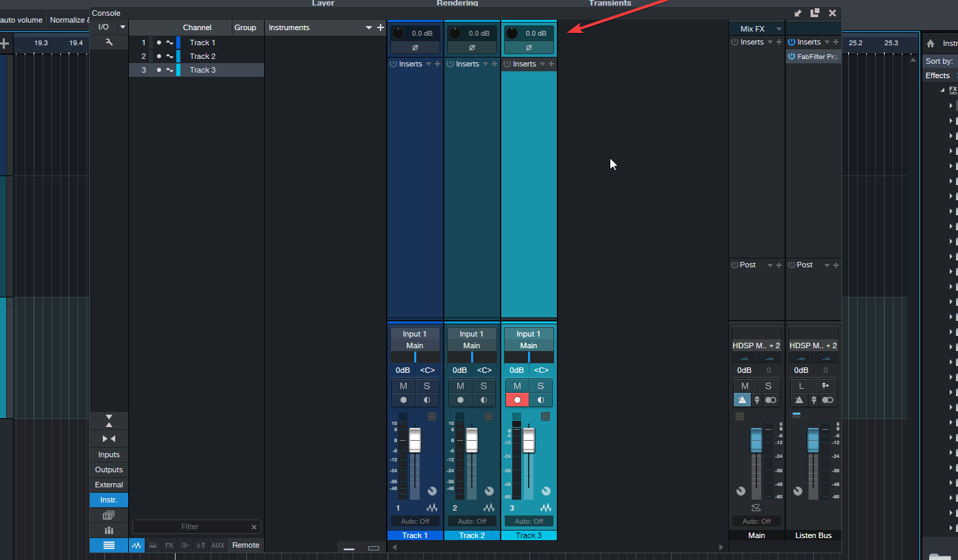The height and width of the screenshot is (560, 958).
Task: Solo Track 2 channel
Action: pyautogui.click(x=483, y=386)
